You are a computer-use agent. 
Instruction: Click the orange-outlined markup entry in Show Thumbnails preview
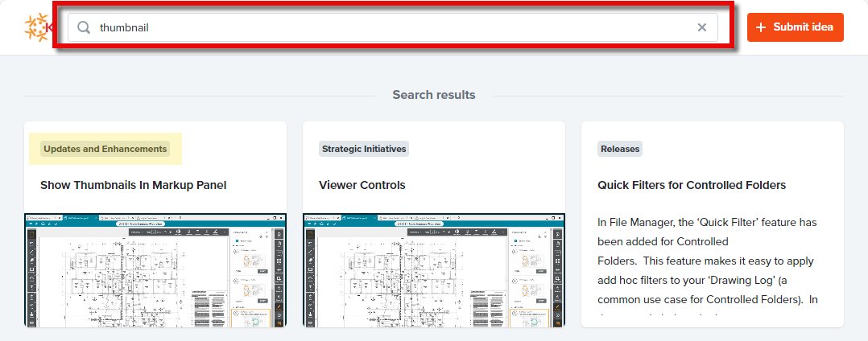[251, 318]
